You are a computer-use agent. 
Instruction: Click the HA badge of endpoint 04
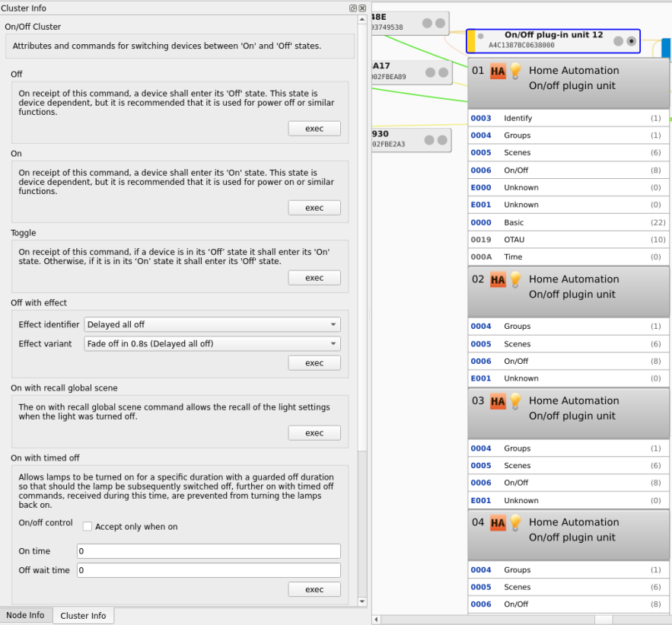coord(498,523)
